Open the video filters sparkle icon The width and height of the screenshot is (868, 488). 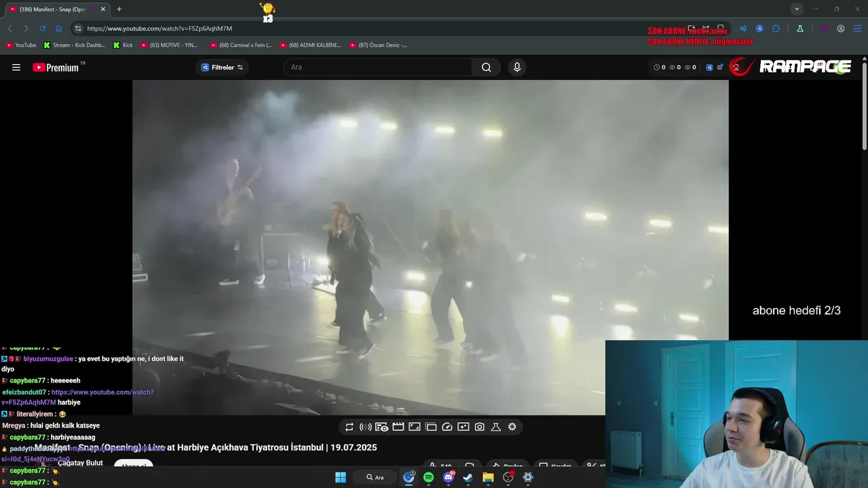[463, 427]
